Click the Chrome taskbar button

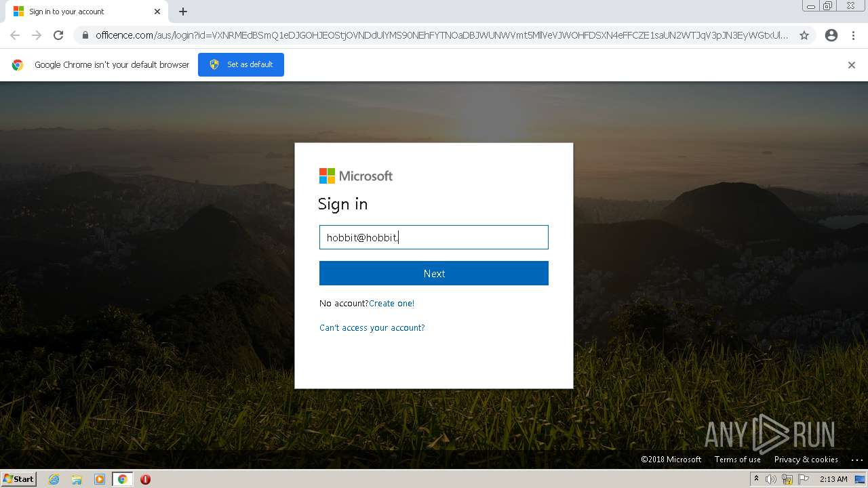[122, 479]
